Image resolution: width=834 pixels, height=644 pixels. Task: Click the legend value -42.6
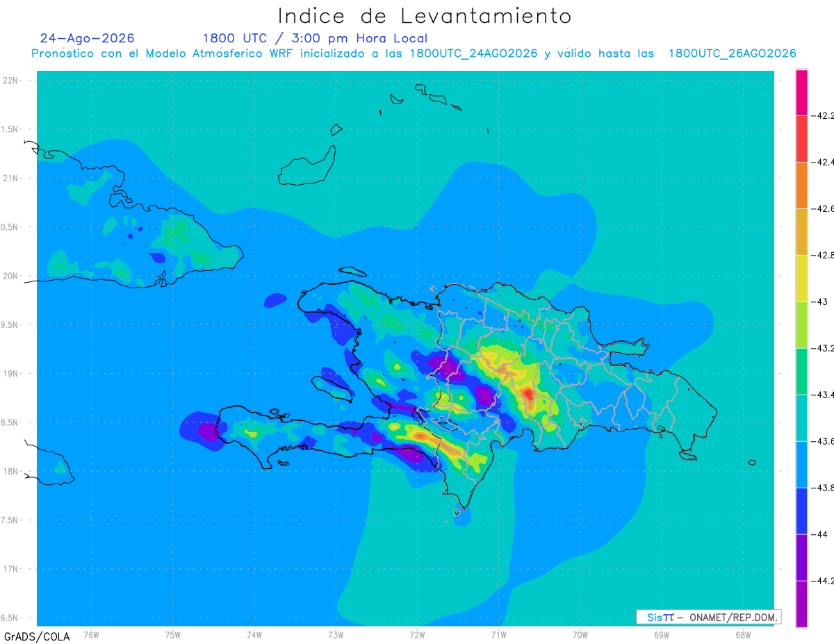click(x=822, y=208)
